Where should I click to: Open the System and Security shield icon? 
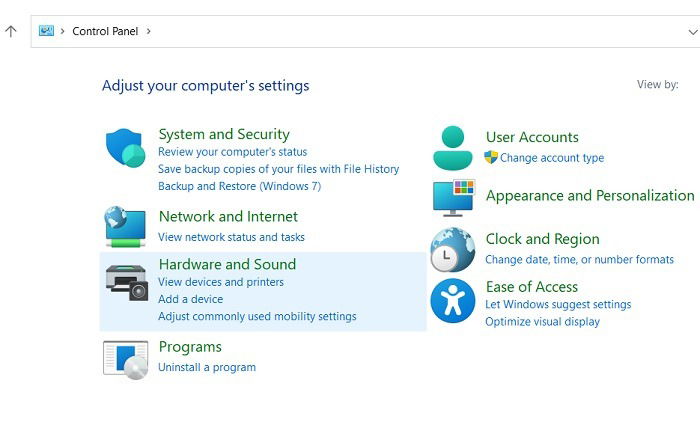point(125,148)
